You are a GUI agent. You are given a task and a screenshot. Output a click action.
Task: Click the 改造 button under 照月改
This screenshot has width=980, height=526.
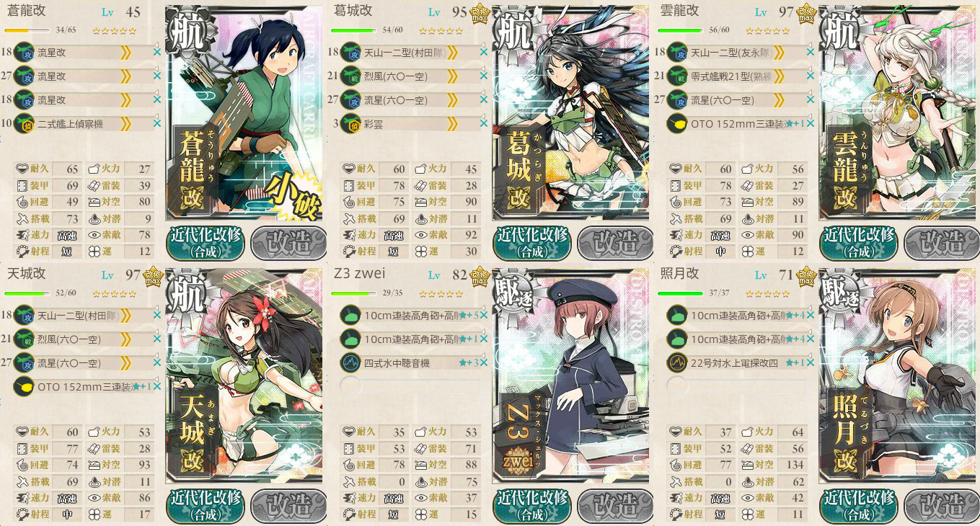pos(942,505)
